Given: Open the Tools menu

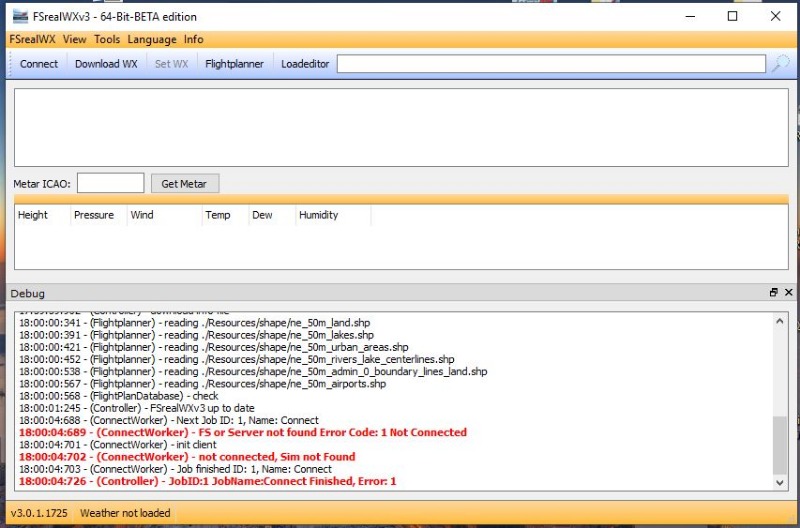Looking at the screenshot, I should point(107,39).
